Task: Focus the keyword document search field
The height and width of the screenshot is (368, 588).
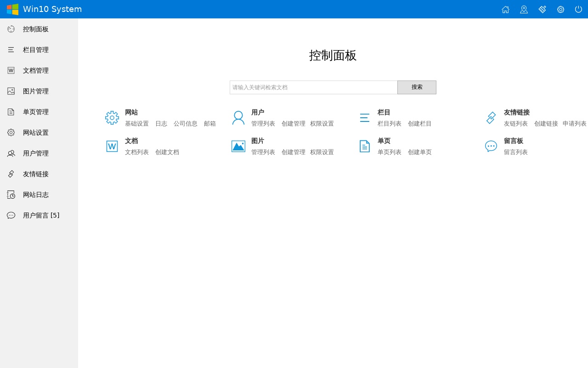Action: tap(314, 87)
